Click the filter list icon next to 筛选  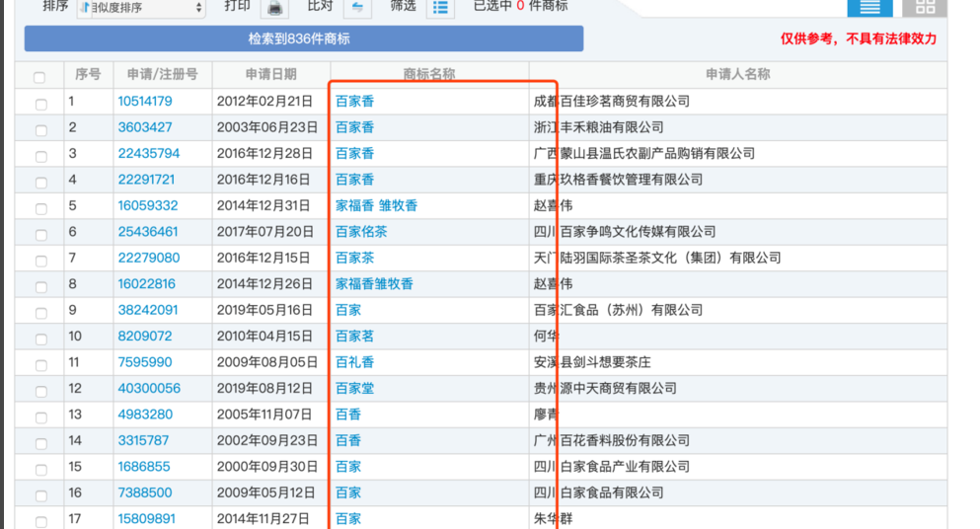440,8
